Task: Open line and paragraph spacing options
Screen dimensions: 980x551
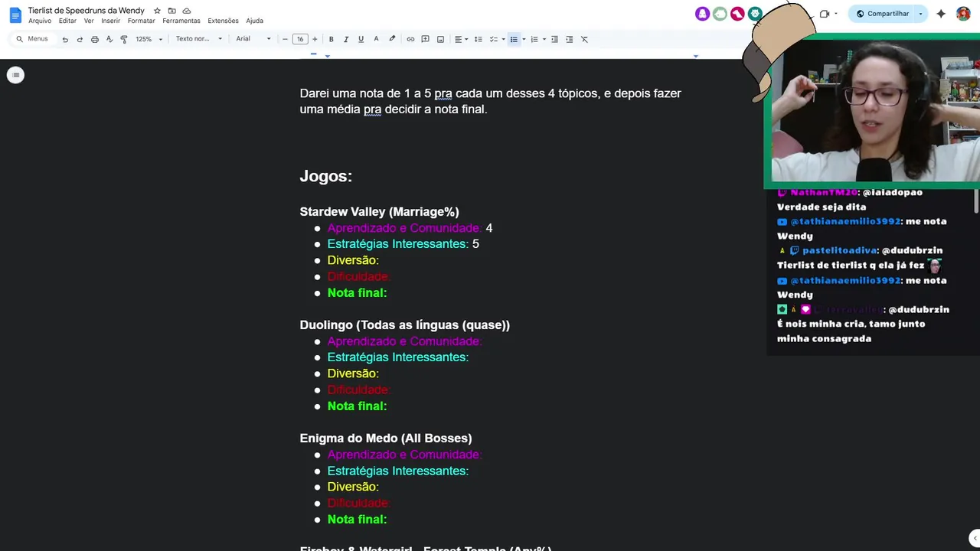Action: [478, 39]
